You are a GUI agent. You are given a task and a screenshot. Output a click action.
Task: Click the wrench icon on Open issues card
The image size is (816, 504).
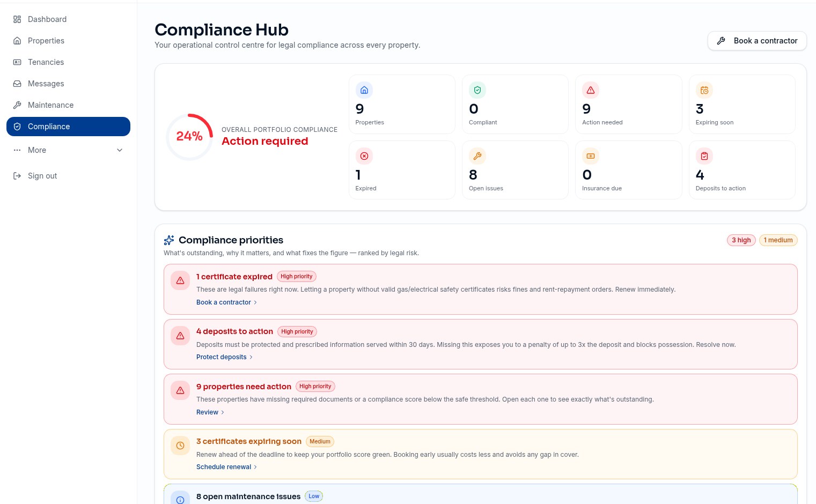tap(477, 156)
